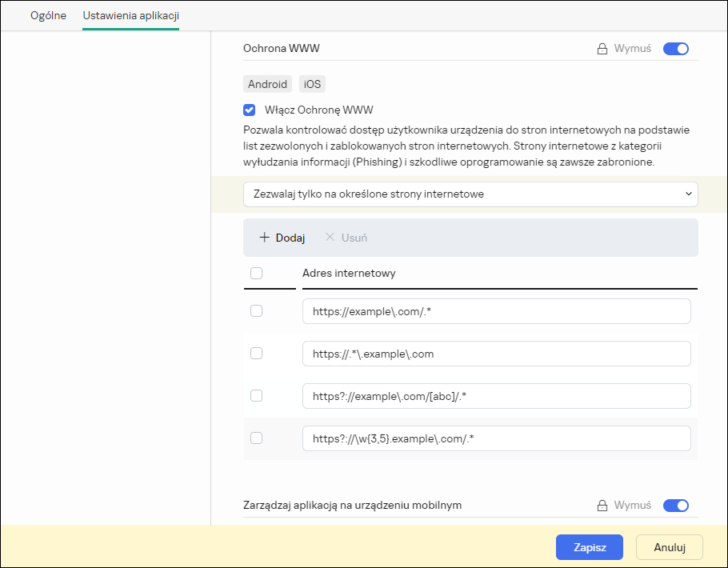This screenshot has width=728, height=568.
Task: Click the https://example\.com/.* address field
Action: point(496,311)
